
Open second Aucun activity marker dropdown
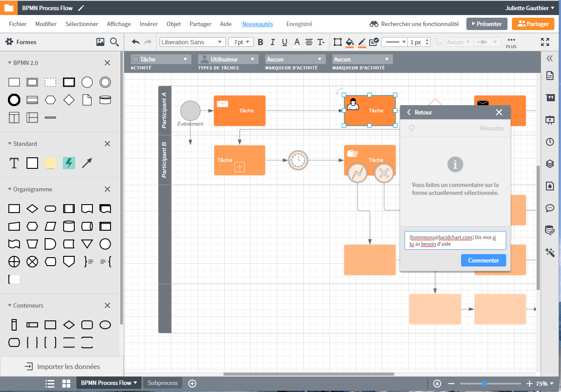point(363,59)
